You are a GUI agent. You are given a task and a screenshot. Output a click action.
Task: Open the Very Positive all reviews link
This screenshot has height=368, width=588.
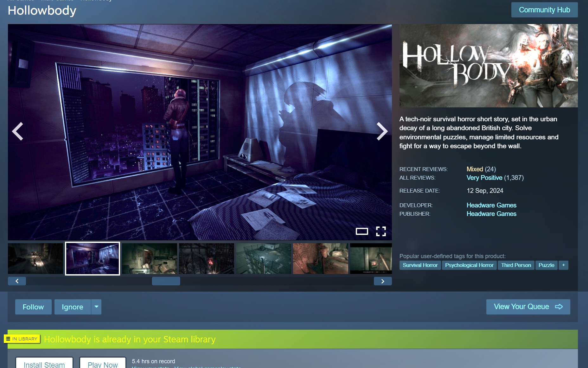click(x=484, y=178)
